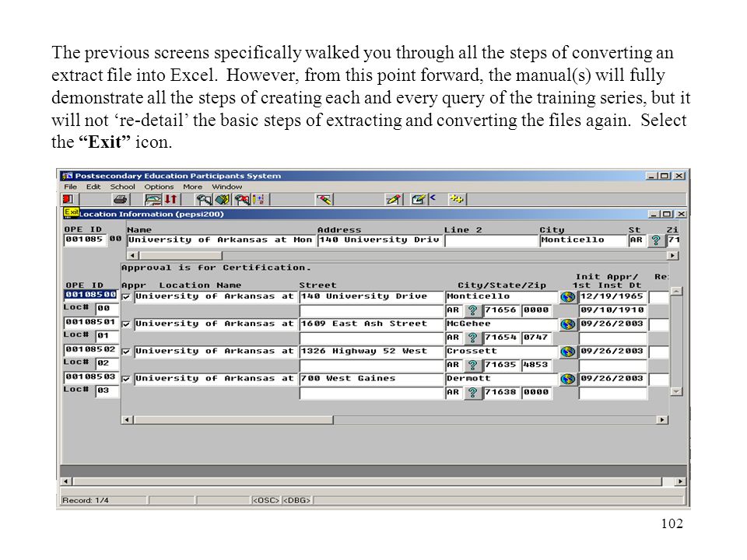The image size is (747, 560).
Task: Click the flashlight with red X icon
Action: tap(242, 199)
